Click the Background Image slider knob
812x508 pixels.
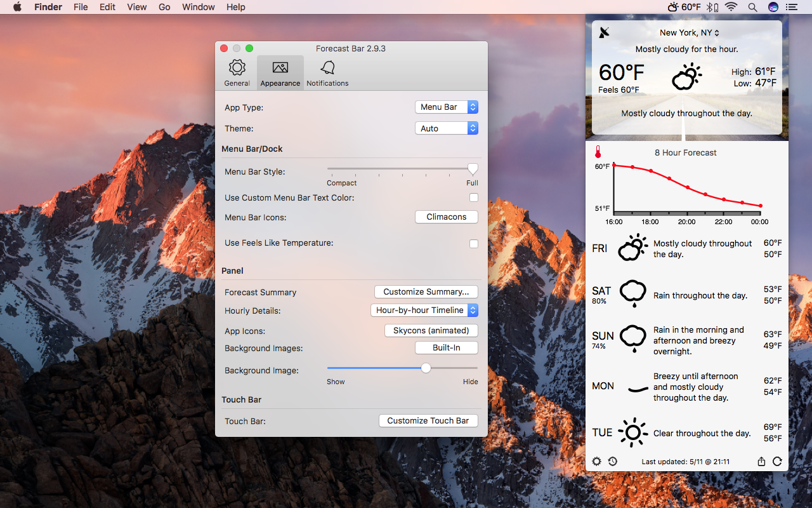pos(426,368)
